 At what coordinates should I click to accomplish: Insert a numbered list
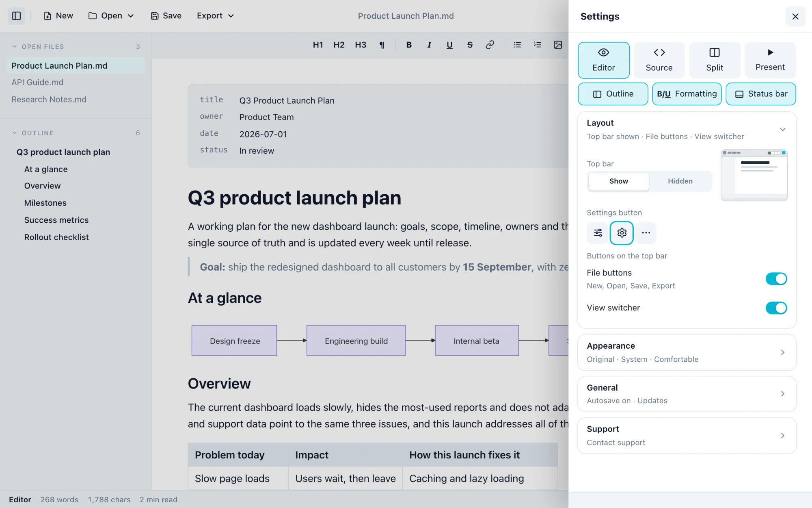(x=538, y=45)
